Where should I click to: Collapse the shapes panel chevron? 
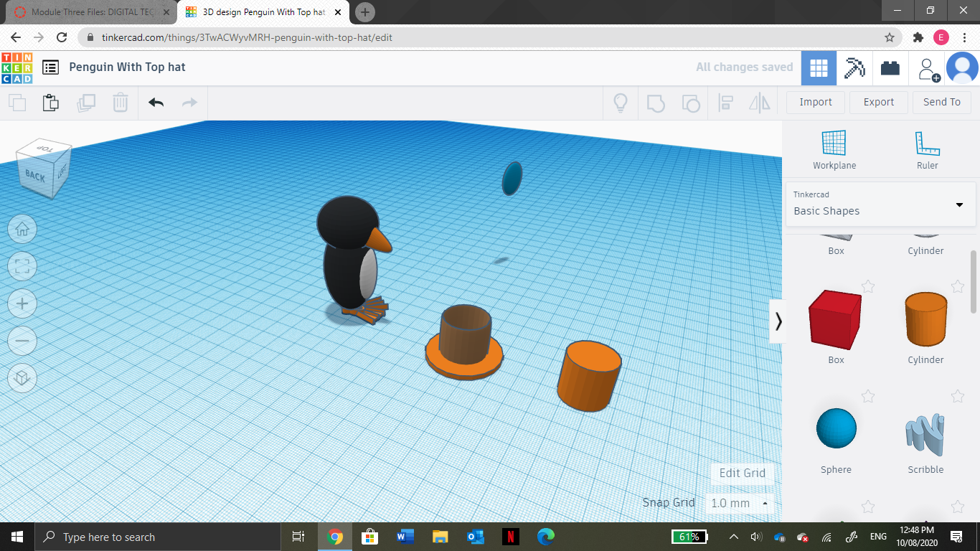pos(778,321)
